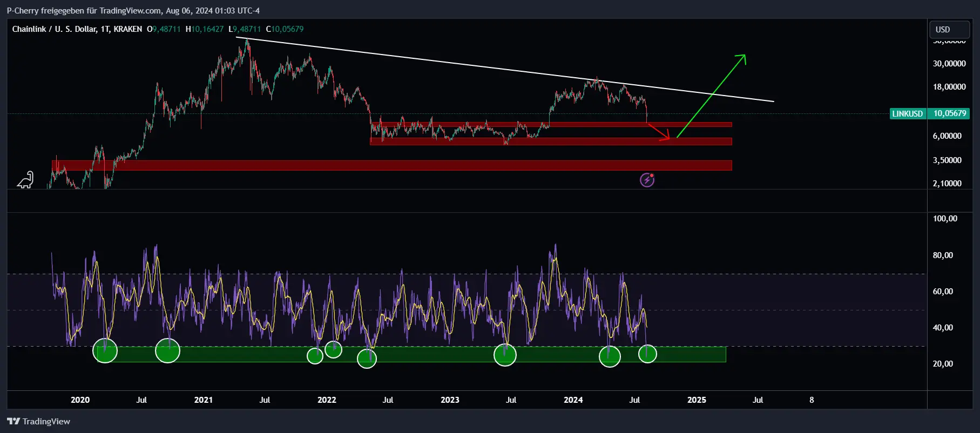980x433 pixels.
Task: Click the 2021 label on time axis
Action: [x=203, y=400]
